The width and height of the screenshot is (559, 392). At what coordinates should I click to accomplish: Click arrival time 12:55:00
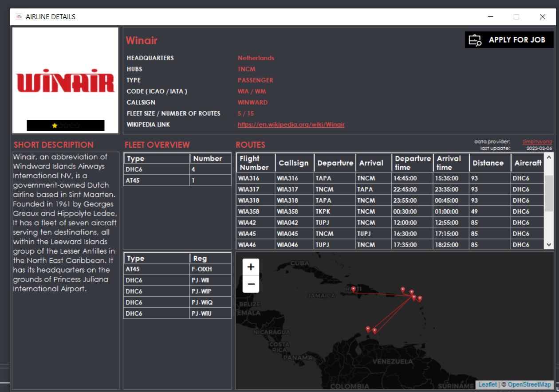tap(452, 223)
